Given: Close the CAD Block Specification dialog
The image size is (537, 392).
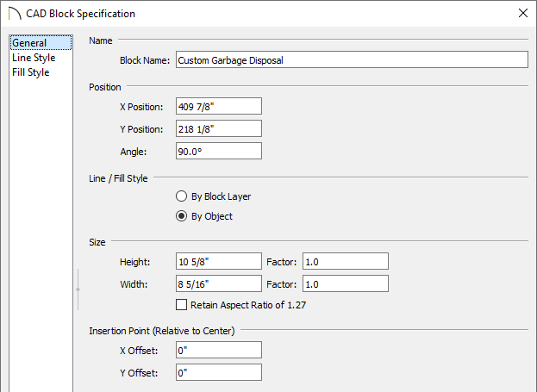Looking at the screenshot, I should coord(523,13).
